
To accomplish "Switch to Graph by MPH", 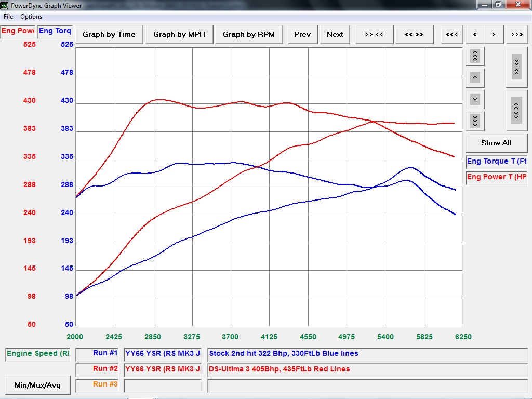I will (x=179, y=34).
